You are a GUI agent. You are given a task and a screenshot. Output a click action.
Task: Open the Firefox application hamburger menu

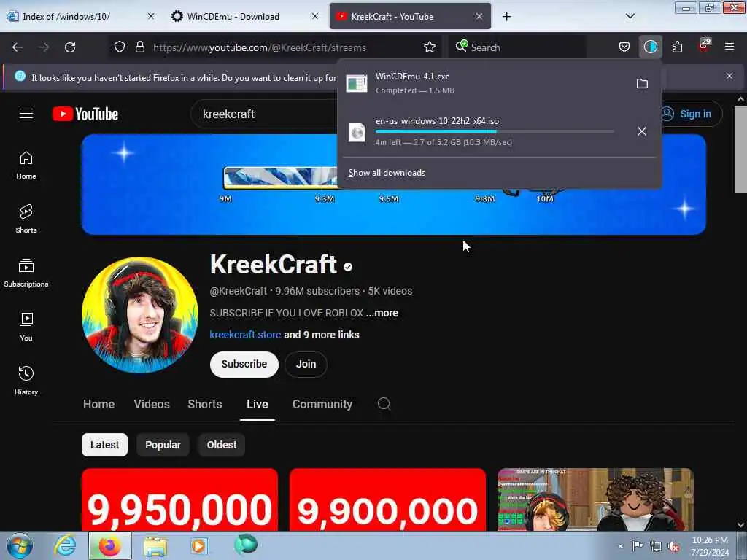point(729,47)
